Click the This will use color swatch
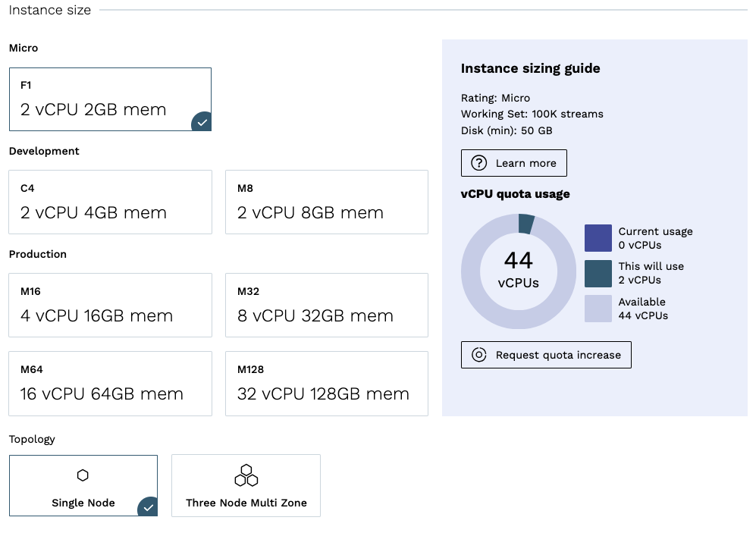Image resolution: width=756 pixels, height=533 pixels. (598, 274)
